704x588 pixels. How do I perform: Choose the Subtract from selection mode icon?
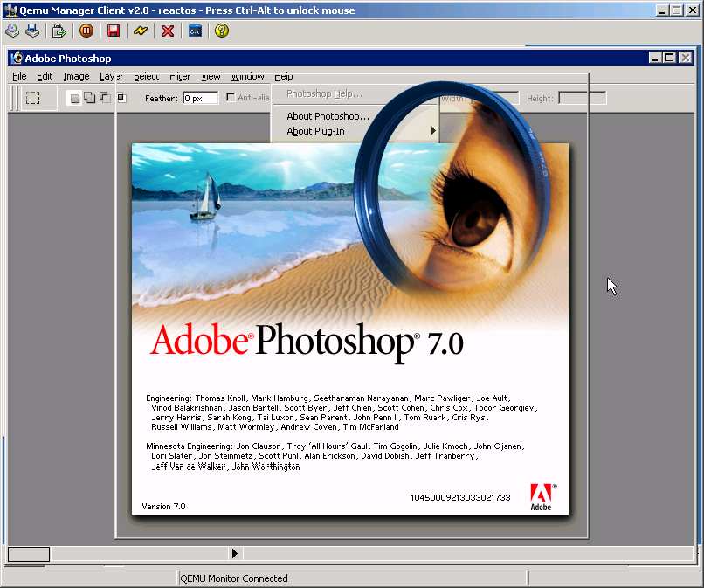105,98
